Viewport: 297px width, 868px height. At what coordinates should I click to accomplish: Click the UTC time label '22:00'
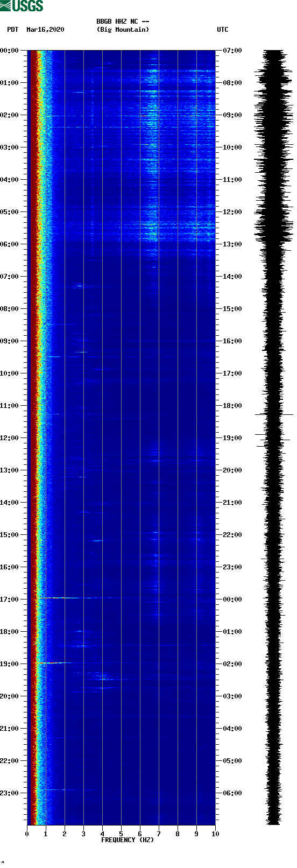[232, 535]
